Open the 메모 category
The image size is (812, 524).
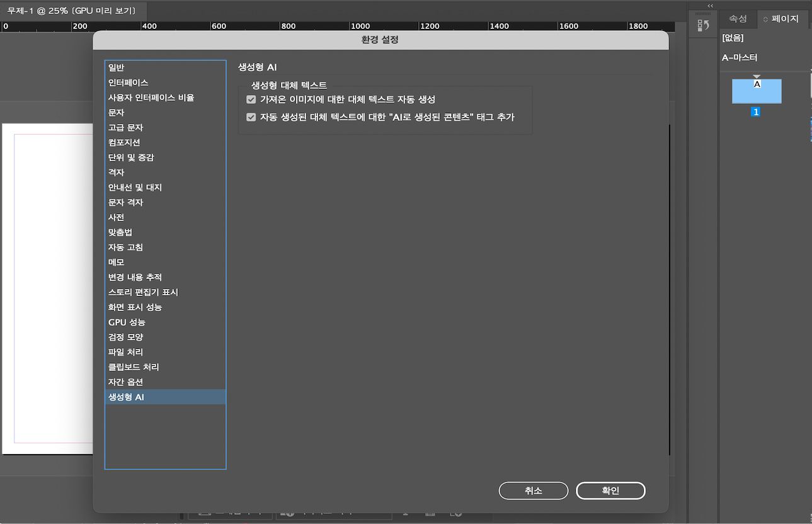coord(165,262)
